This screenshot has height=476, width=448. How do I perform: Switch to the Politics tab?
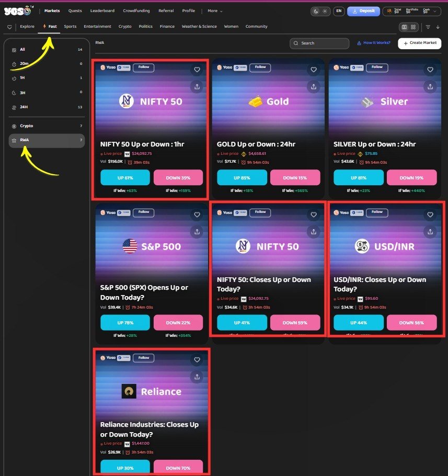[146, 27]
